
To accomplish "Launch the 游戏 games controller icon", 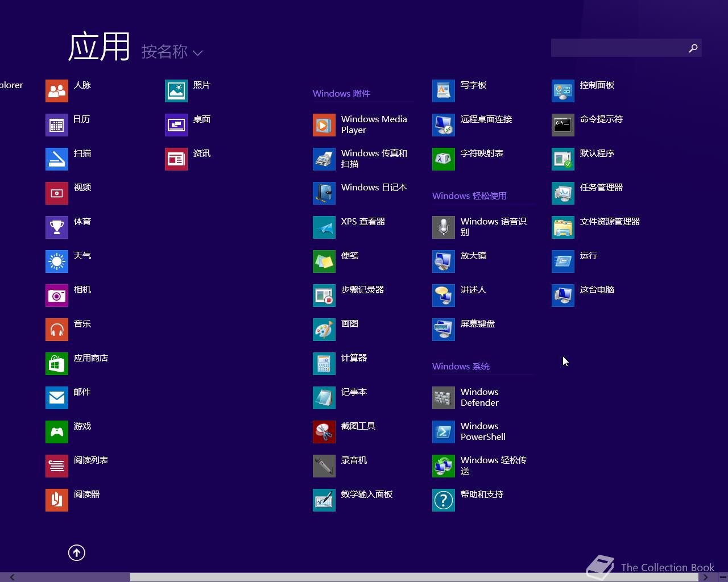I will pos(57,432).
